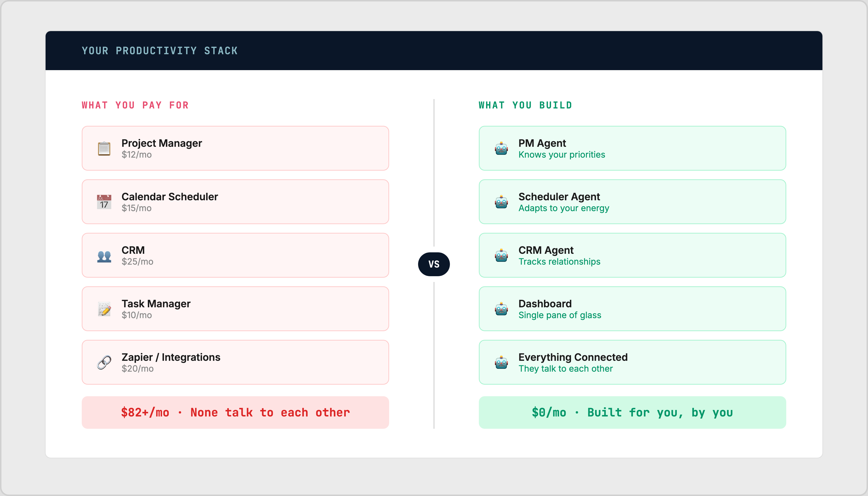This screenshot has height=496, width=868.
Task: Click the $10/mo price text
Action: point(137,315)
